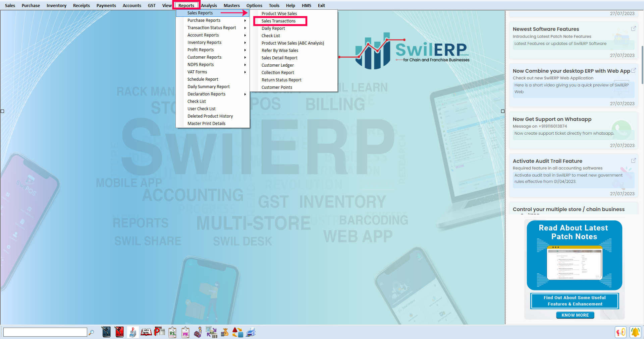Expand the Declaration Reports submenu
This screenshot has height=339, width=644.
pos(213,94)
